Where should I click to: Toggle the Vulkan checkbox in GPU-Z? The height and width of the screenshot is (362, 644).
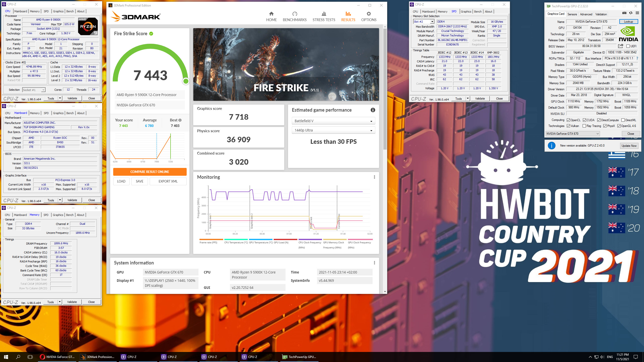click(x=568, y=126)
